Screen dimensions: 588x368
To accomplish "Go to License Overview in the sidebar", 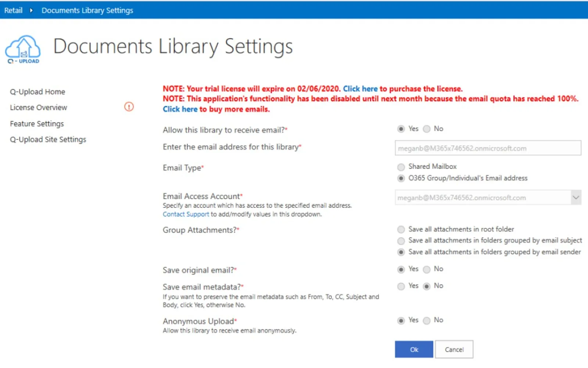I will (x=39, y=107).
